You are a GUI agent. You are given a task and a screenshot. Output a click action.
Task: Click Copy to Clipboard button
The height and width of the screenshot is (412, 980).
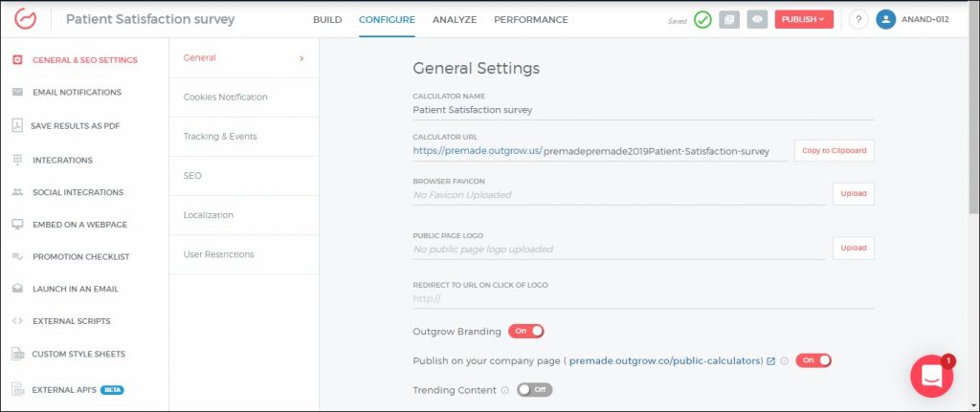(x=834, y=151)
